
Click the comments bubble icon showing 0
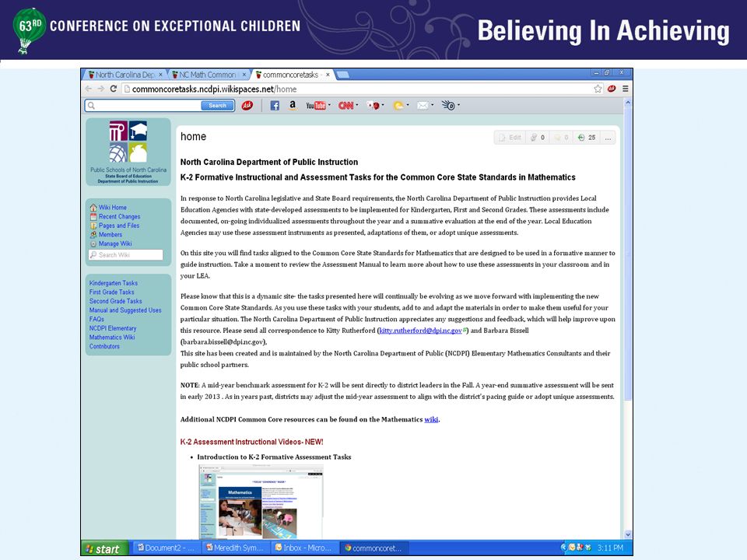(561, 138)
